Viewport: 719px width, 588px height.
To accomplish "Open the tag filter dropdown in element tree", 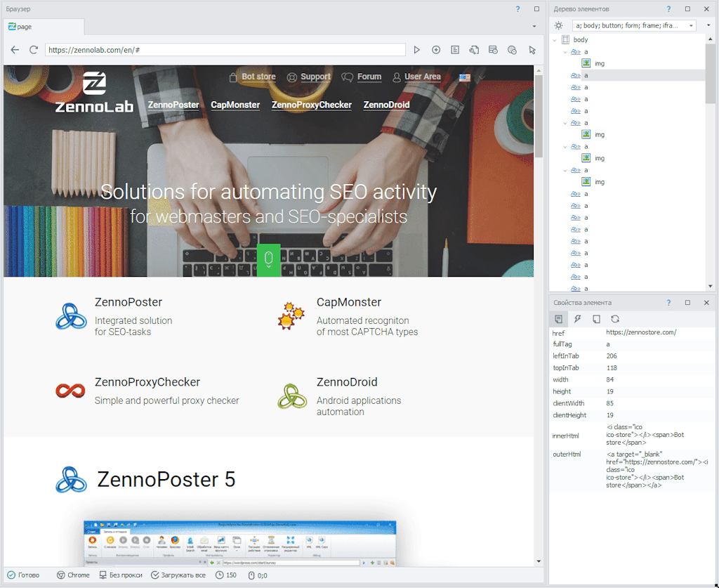I will tap(692, 25).
